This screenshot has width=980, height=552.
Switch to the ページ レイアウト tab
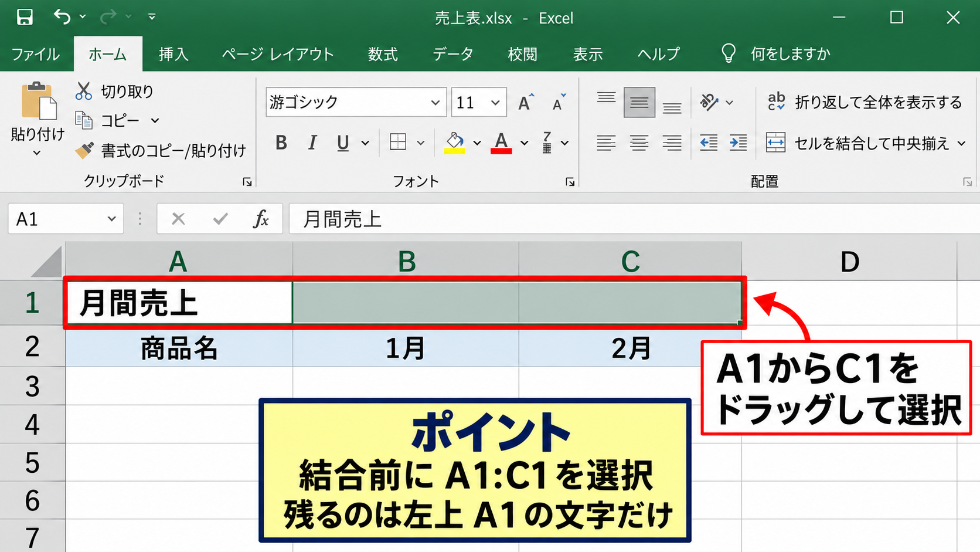[x=278, y=54]
